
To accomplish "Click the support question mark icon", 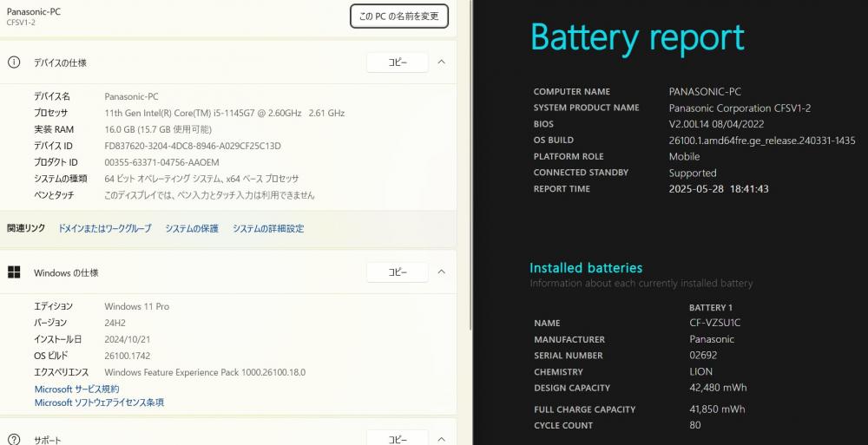I will [x=14, y=440].
